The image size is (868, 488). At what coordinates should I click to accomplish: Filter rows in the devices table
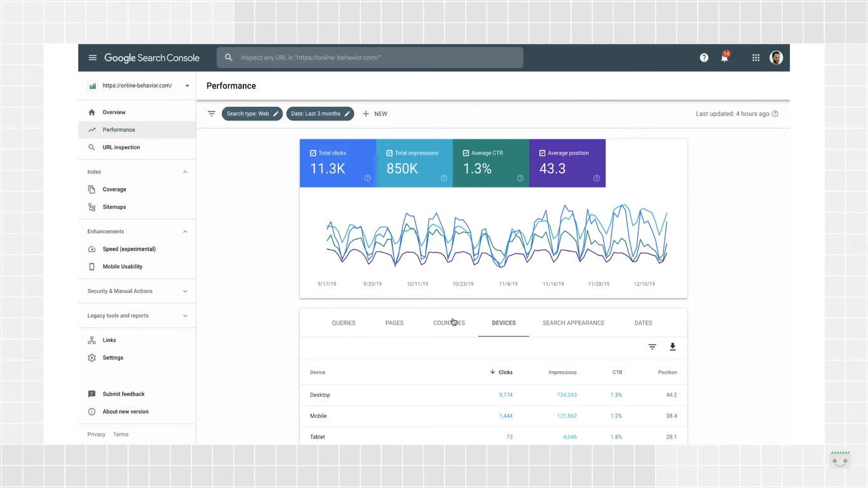pyautogui.click(x=652, y=347)
